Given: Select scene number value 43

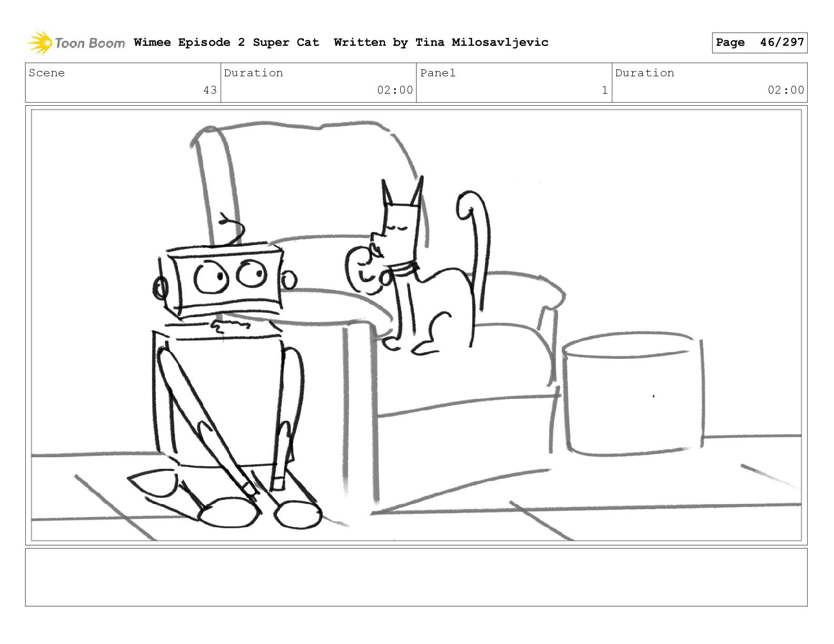Looking at the screenshot, I should [x=210, y=90].
